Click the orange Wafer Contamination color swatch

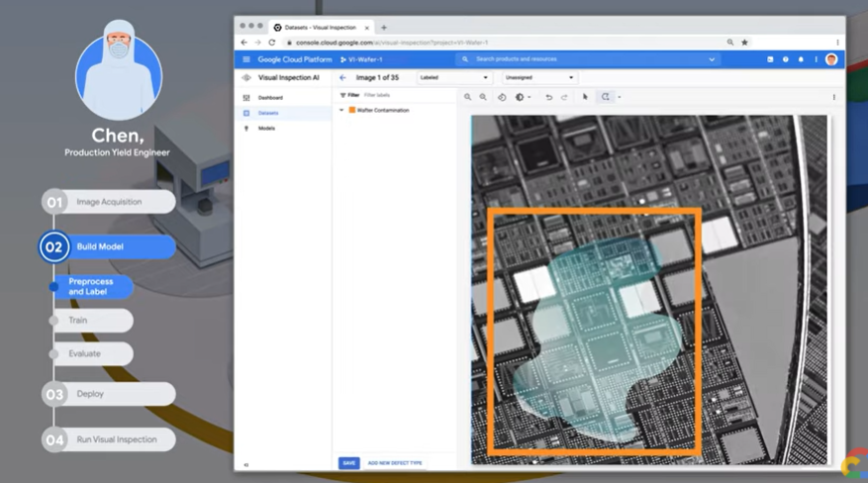click(351, 111)
